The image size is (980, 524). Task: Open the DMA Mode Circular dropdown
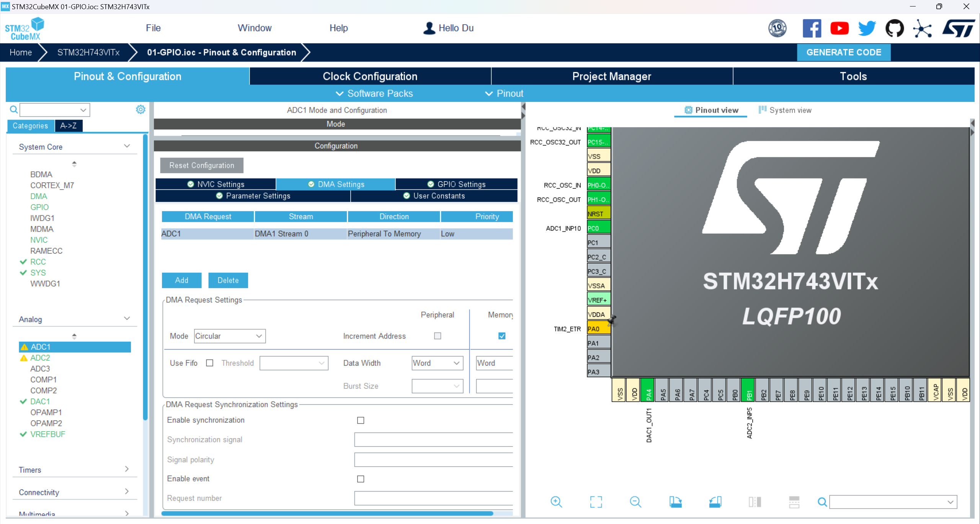[x=230, y=336]
